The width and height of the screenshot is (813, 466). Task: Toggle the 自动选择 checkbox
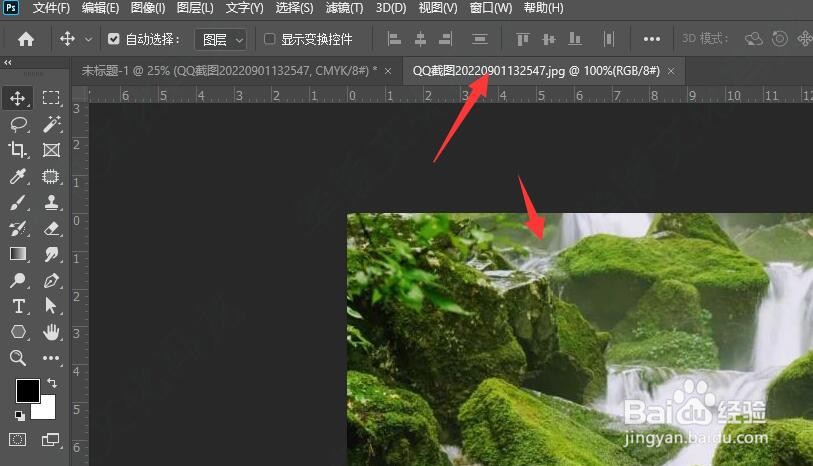pos(114,39)
